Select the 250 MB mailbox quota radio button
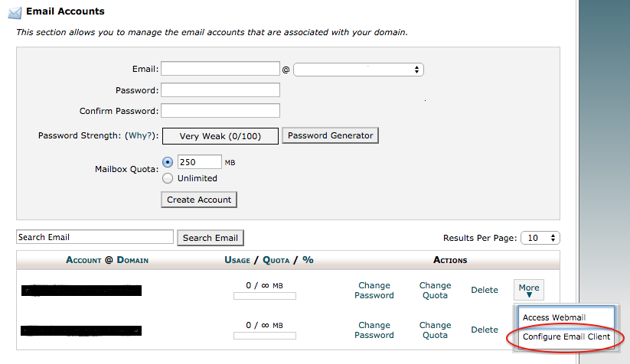This screenshot has width=630, height=364. [x=168, y=162]
